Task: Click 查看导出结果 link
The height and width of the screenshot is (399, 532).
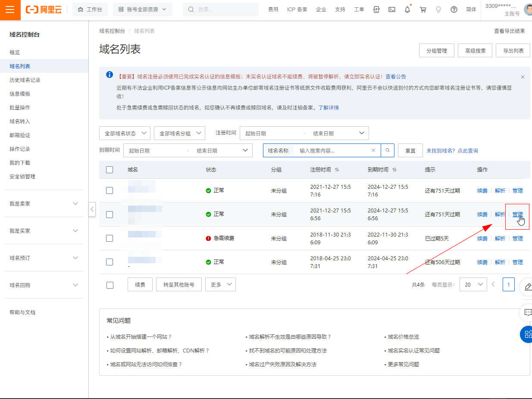Action: tap(510, 31)
